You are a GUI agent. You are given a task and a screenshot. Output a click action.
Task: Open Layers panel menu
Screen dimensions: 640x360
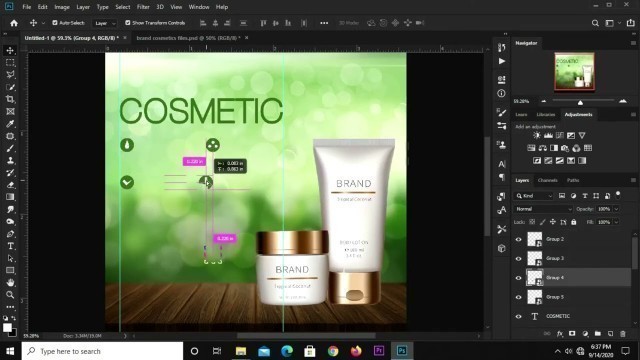coord(633,180)
